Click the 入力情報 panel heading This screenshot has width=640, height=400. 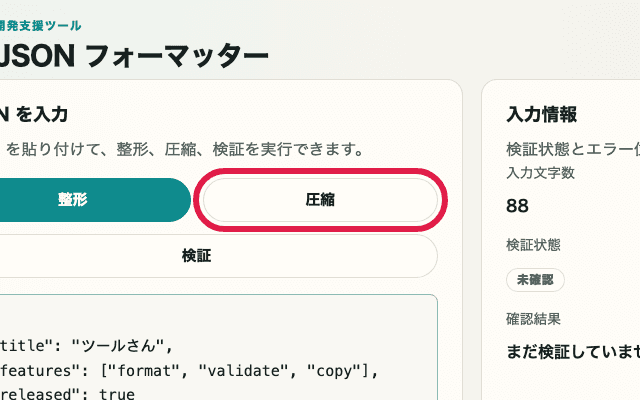click(542, 114)
